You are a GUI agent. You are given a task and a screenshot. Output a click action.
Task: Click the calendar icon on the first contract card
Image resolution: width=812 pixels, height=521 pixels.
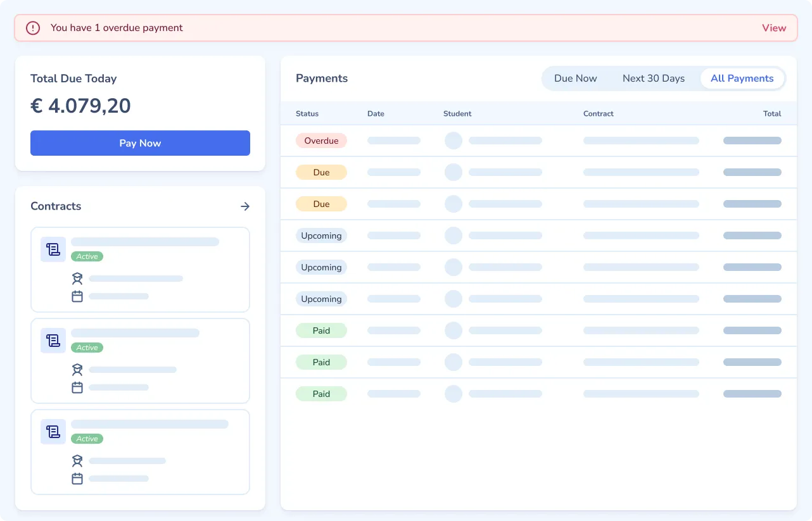[x=77, y=296]
